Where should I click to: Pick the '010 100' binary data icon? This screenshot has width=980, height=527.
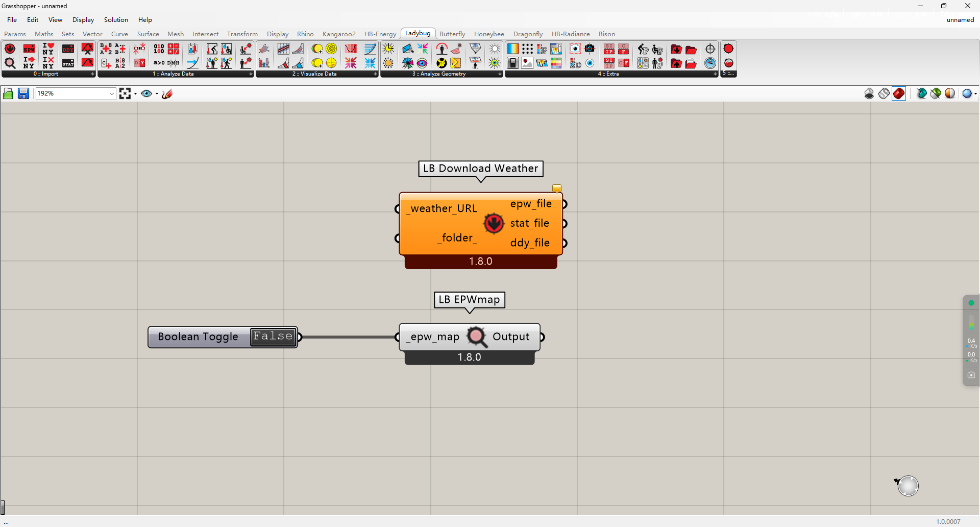[159, 49]
